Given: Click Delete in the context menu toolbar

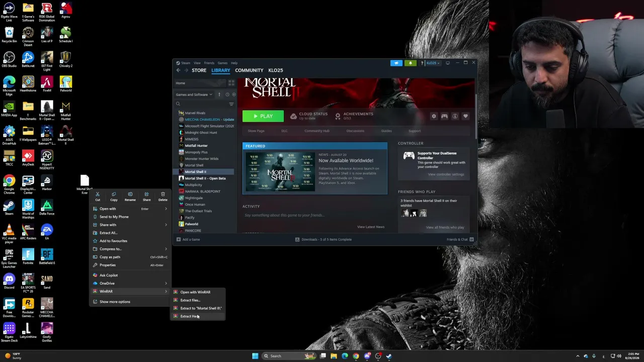Looking at the screenshot, I should (x=163, y=196).
